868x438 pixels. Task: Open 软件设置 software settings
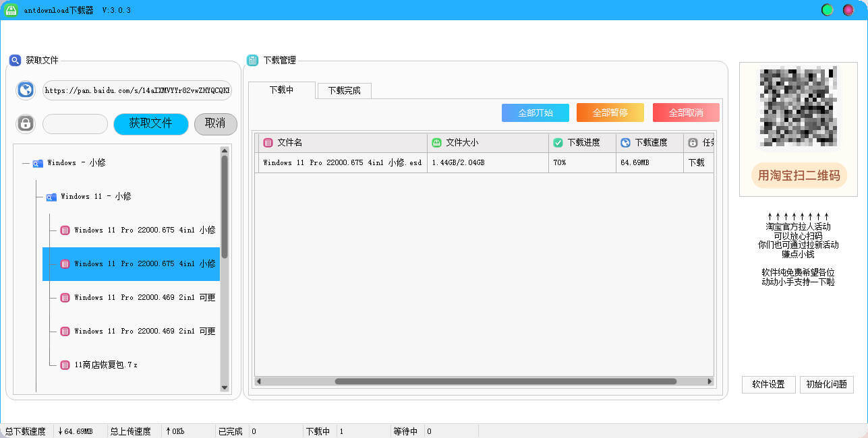pos(768,384)
